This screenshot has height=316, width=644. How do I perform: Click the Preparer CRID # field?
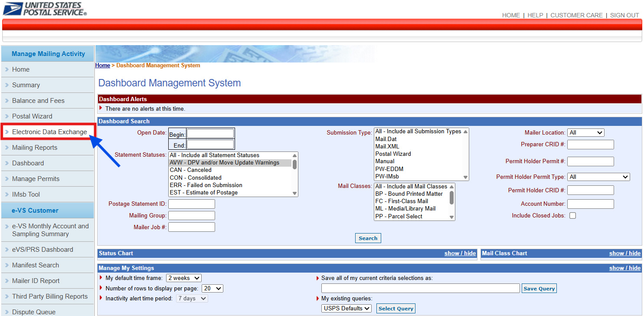tap(591, 145)
